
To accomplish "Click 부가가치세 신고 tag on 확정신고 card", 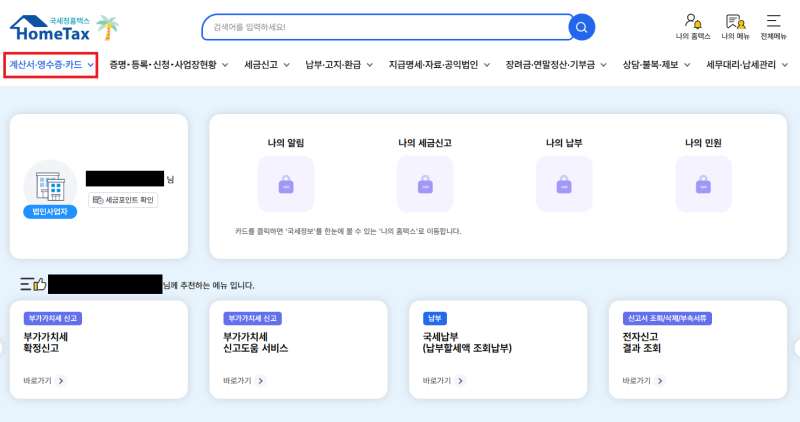I will (x=53, y=318).
